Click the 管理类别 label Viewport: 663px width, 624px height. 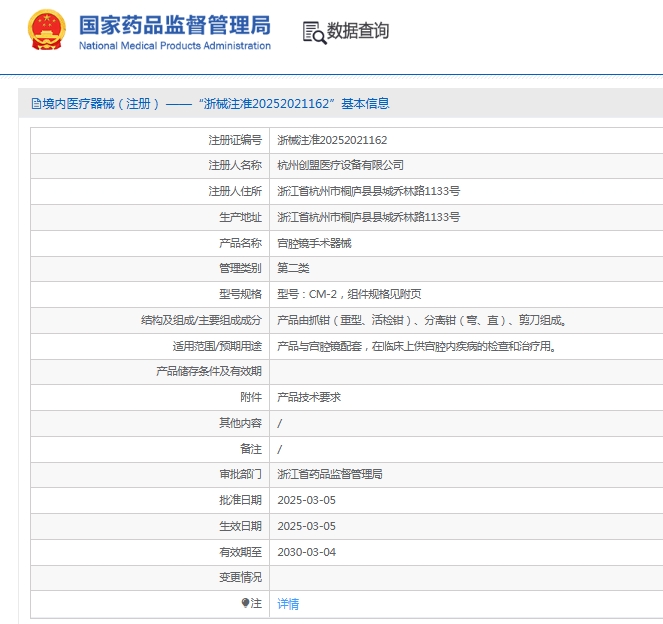coord(241,268)
